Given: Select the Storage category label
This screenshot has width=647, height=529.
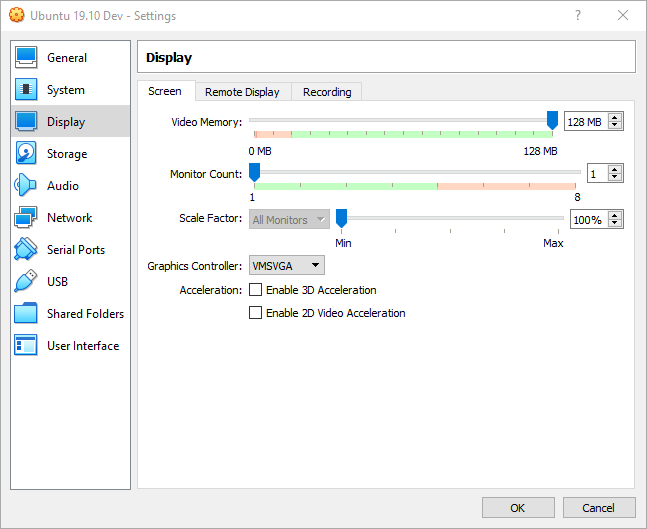Looking at the screenshot, I should (67, 154).
